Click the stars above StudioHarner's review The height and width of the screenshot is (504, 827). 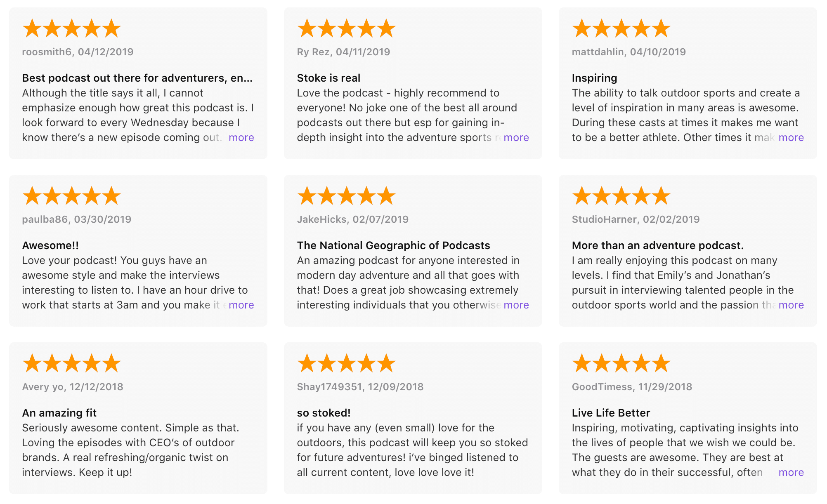click(x=621, y=196)
